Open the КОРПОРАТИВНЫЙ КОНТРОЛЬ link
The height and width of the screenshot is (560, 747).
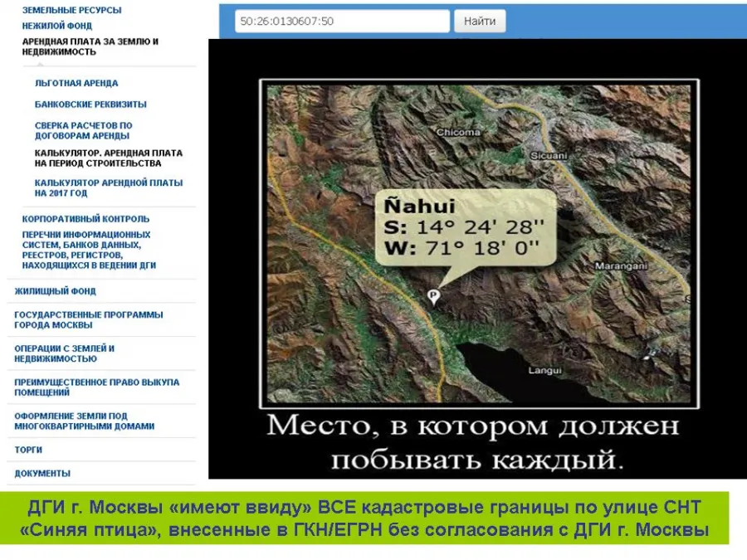click(85, 219)
